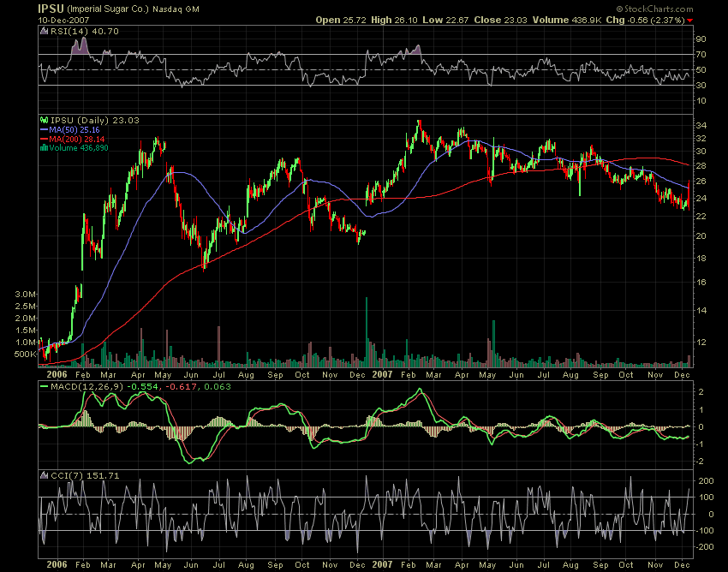The height and width of the screenshot is (572, 728).
Task: Click the 10 level on the RSI axis
Action: tap(701, 101)
